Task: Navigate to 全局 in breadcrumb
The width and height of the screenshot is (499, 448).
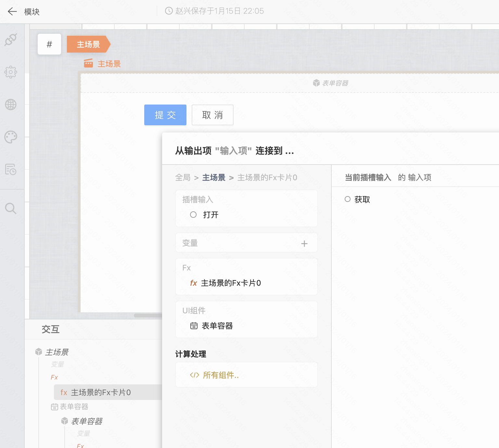Action: click(183, 178)
